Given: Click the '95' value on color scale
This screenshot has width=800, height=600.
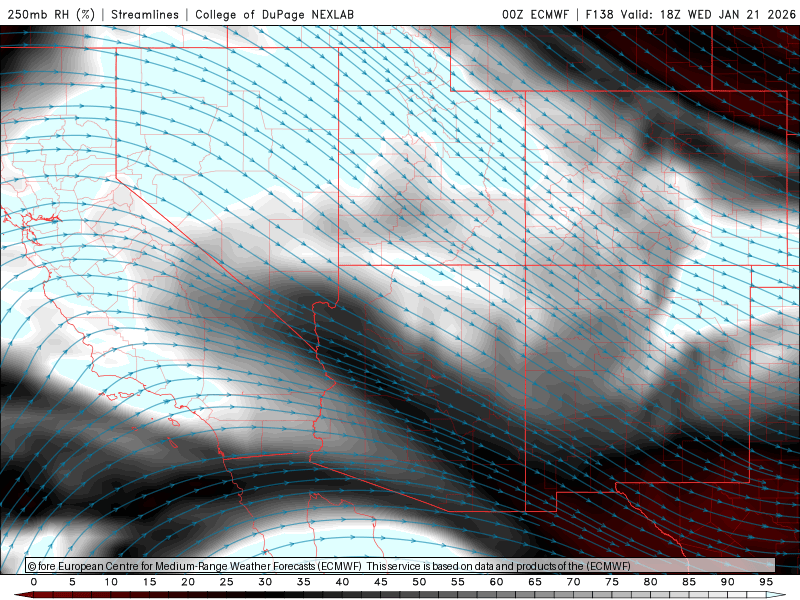Looking at the screenshot, I should coord(766,582).
